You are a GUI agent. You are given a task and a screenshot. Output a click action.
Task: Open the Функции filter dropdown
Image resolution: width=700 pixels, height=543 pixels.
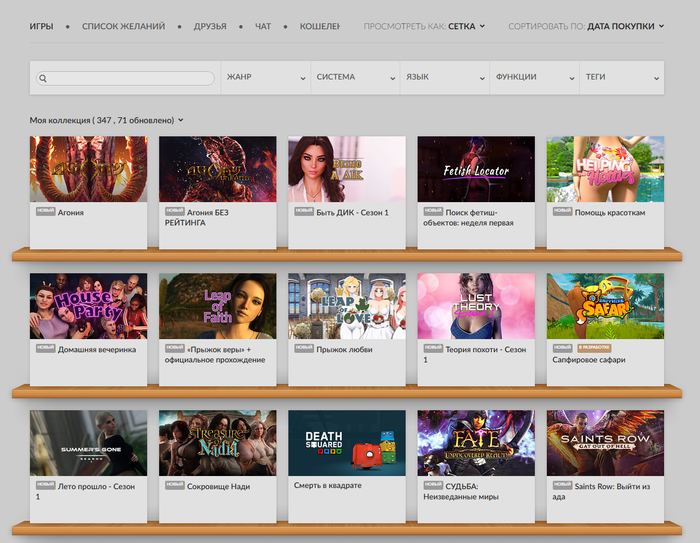coord(534,77)
